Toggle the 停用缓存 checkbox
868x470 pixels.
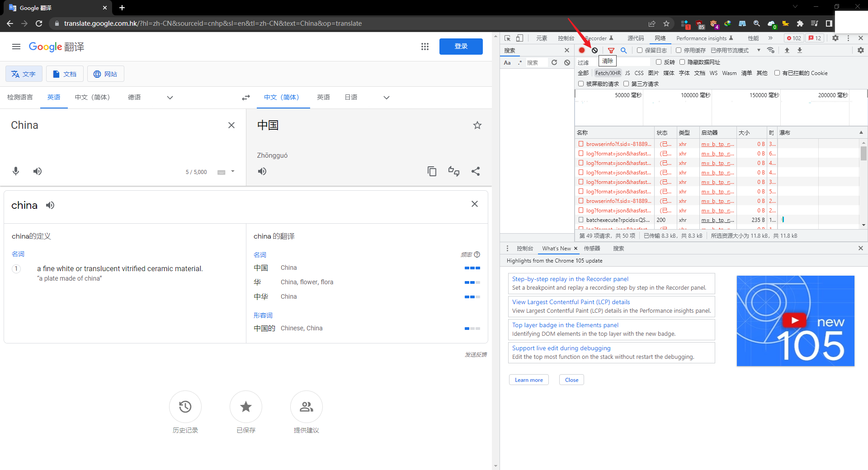pos(679,50)
